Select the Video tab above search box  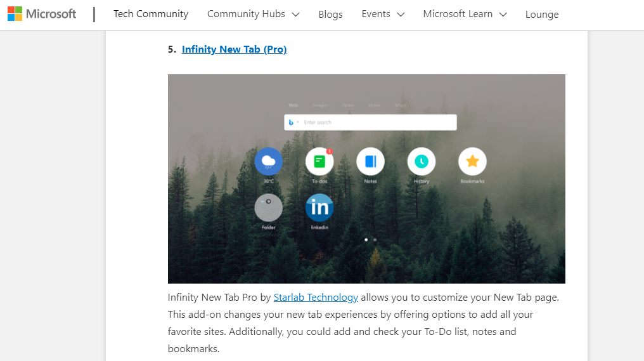coord(374,105)
